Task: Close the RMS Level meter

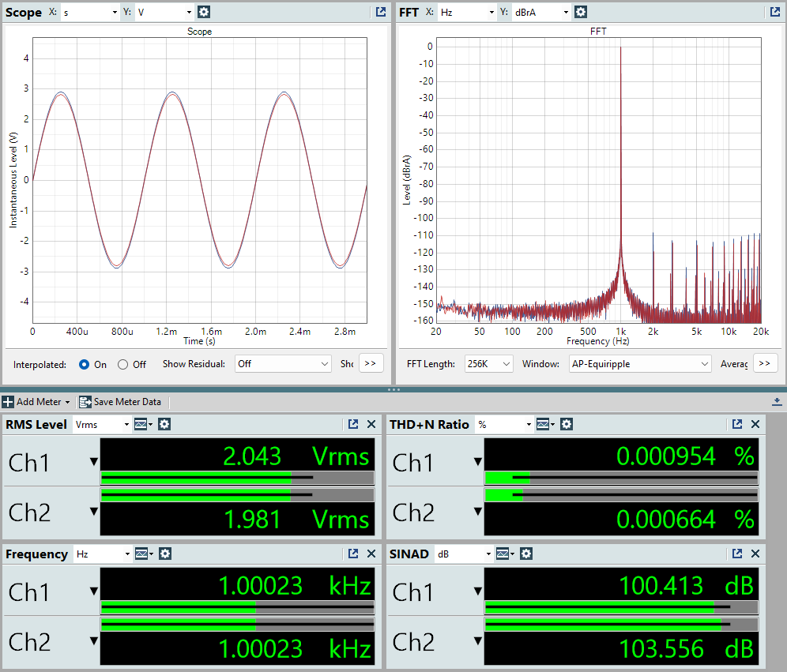Action: pyautogui.click(x=371, y=424)
